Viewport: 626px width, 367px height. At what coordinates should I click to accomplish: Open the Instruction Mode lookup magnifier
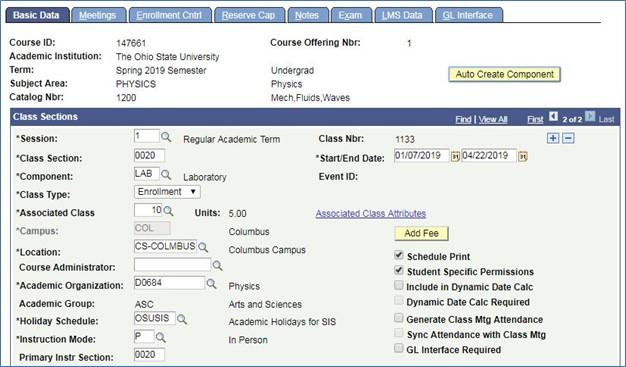(161, 337)
